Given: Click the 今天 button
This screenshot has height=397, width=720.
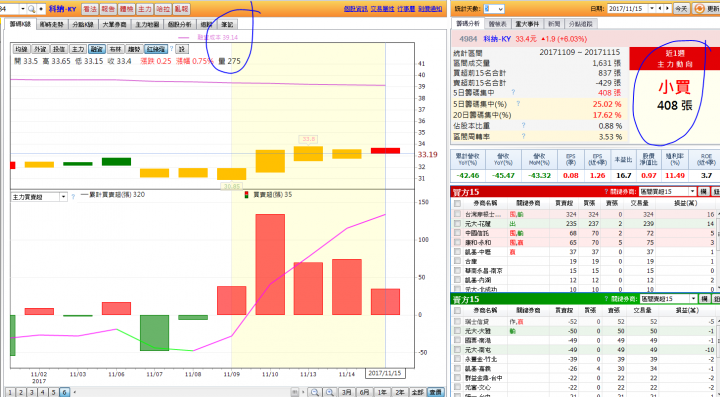Looking at the screenshot, I should point(681,9).
